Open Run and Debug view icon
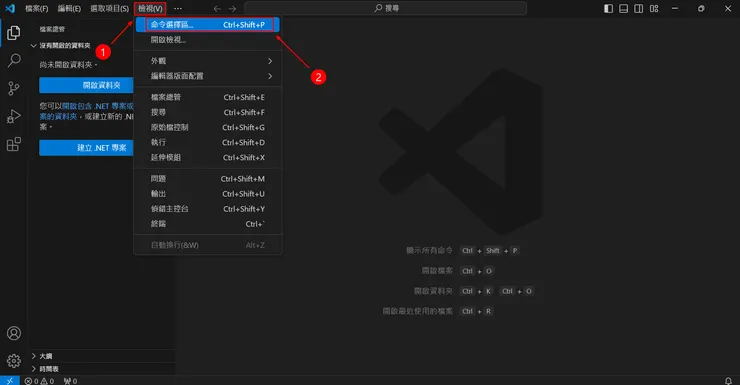The width and height of the screenshot is (740, 385). tap(14, 116)
